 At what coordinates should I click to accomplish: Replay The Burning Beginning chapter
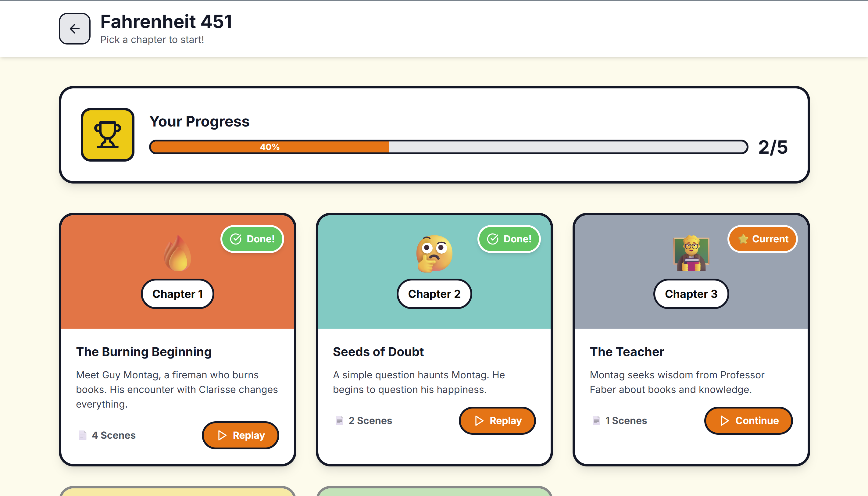241,435
